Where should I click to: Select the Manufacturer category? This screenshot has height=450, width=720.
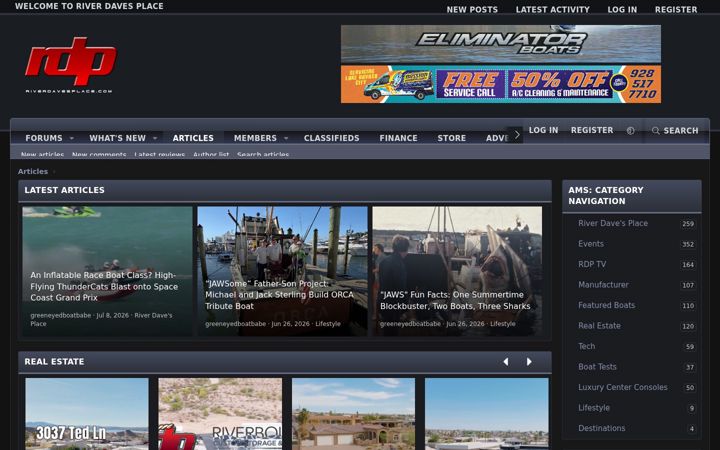(603, 285)
